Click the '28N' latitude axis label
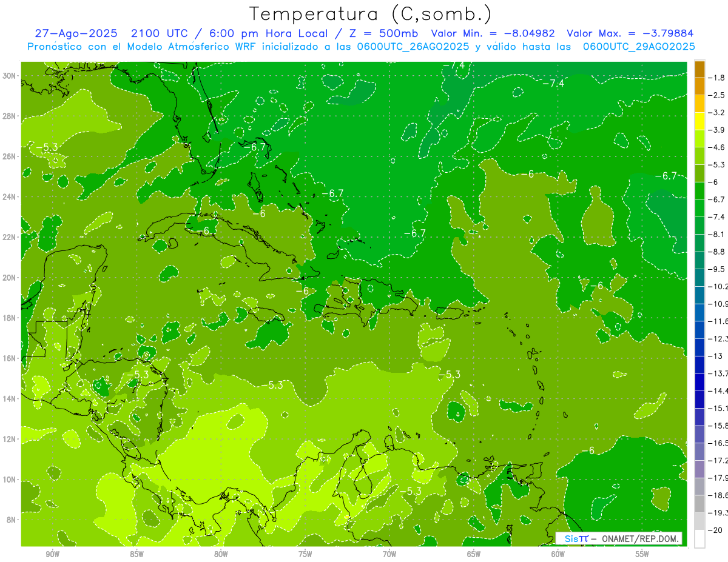 tap(9, 116)
